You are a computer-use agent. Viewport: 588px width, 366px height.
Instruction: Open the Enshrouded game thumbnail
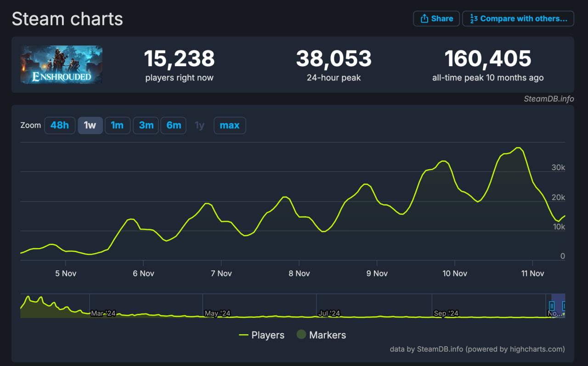61,64
